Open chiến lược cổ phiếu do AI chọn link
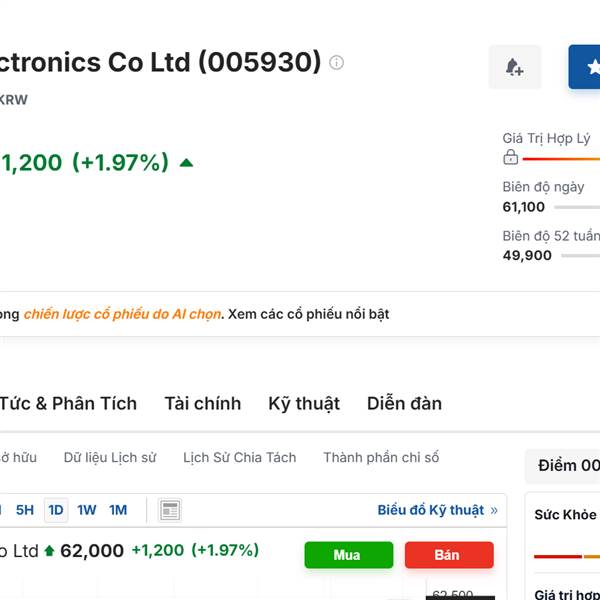The image size is (600, 600). [x=122, y=314]
